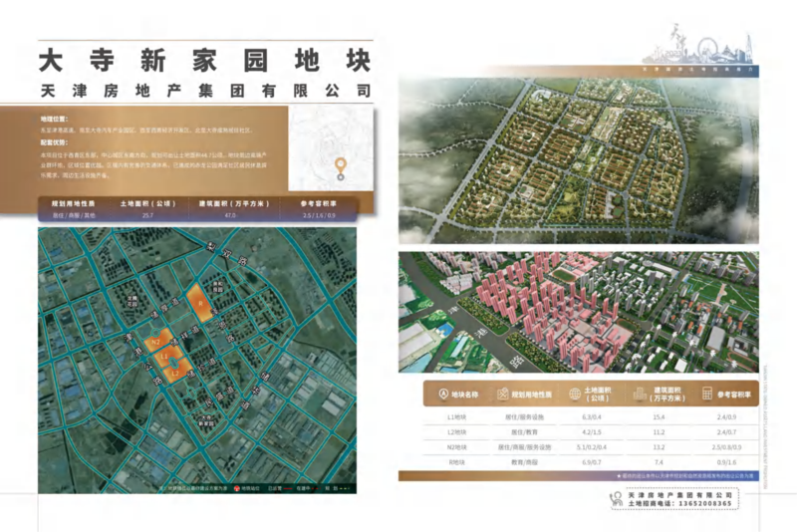Click the map icon beside 规划用地性质
Viewport: 797px width, 532px height.
click(502, 394)
